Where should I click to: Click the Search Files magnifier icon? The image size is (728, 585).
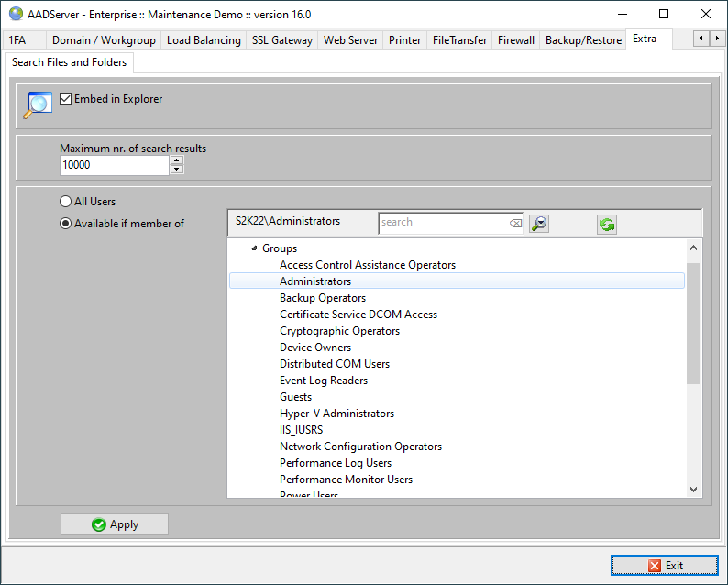click(x=38, y=105)
